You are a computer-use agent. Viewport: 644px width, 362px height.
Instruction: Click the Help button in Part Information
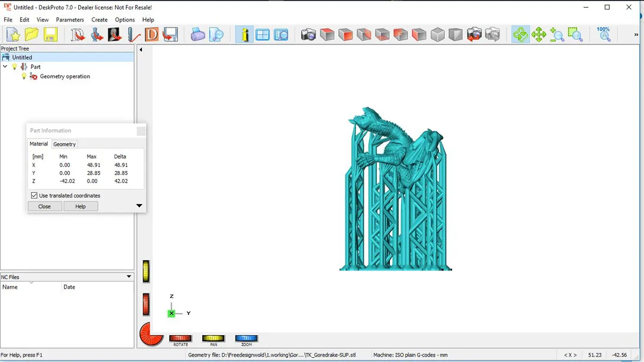tap(80, 206)
